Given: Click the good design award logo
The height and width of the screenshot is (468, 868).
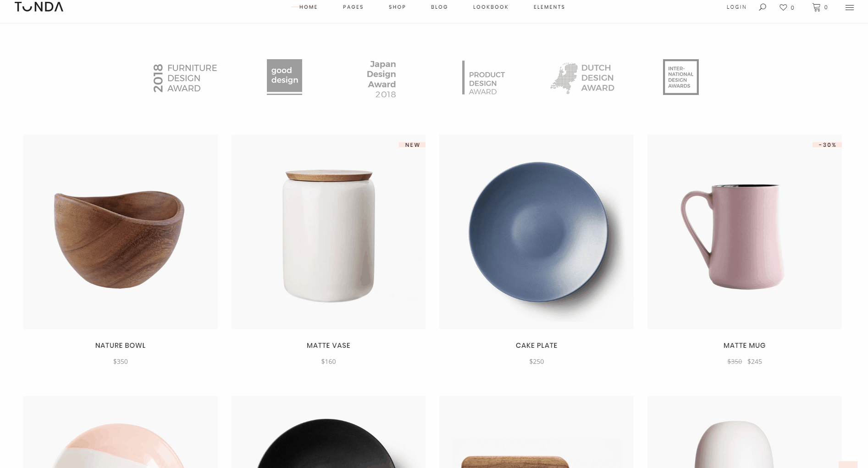Looking at the screenshot, I should 284,77.
